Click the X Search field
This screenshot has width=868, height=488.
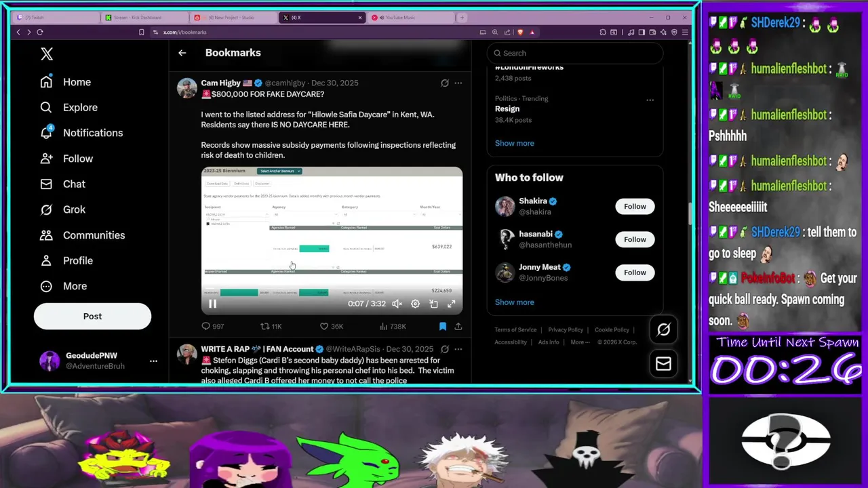[x=574, y=53]
